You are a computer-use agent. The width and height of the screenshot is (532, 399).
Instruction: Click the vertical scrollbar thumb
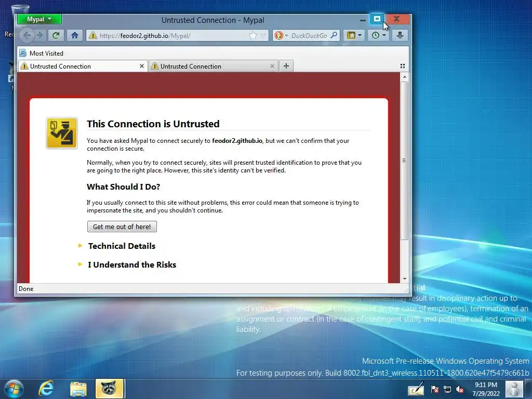pyautogui.click(x=404, y=161)
